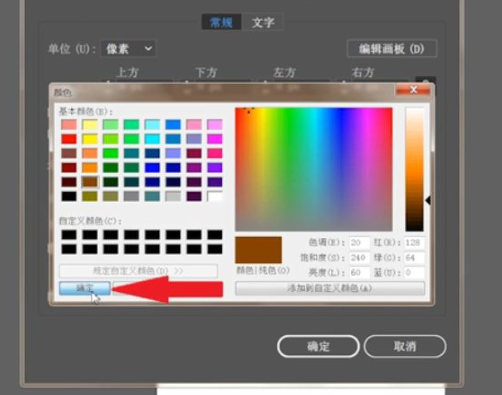Select the olive swatch in the last basic row
The image size is (502, 395).
coord(90,196)
